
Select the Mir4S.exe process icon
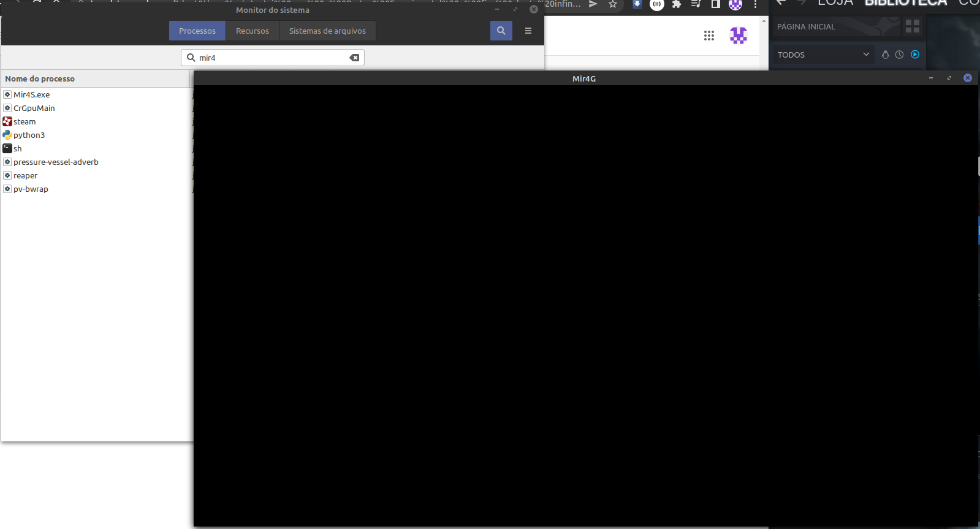point(7,94)
